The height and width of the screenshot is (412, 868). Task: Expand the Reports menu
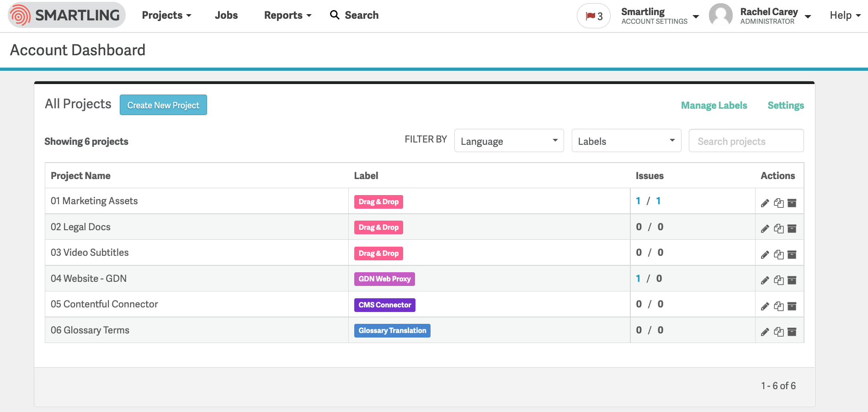[287, 15]
